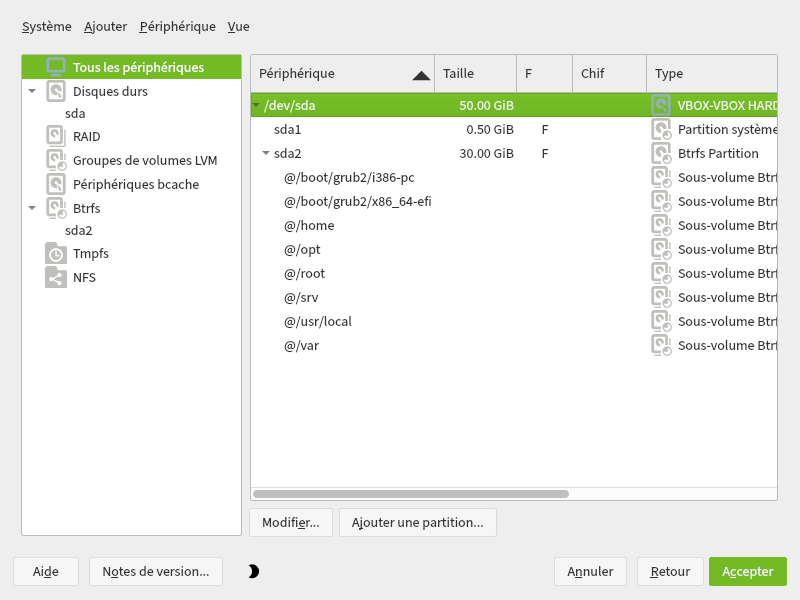Click Ajouter une partition... button
The width and height of the screenshot is (800, 600).
click(x=417, y=522)
